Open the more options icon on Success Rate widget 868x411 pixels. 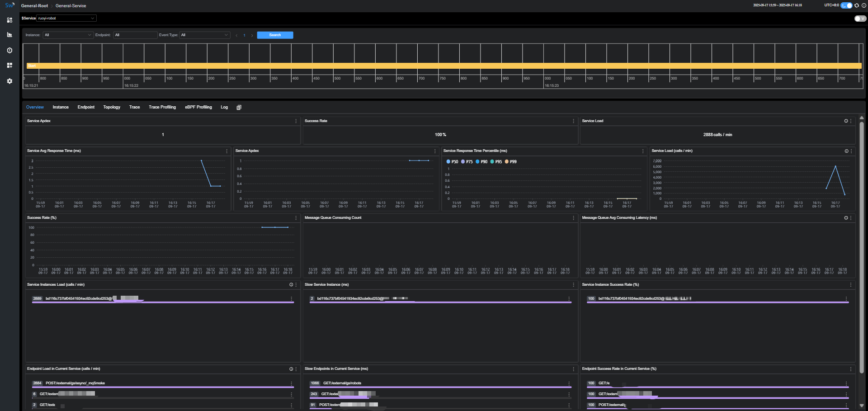573,121
